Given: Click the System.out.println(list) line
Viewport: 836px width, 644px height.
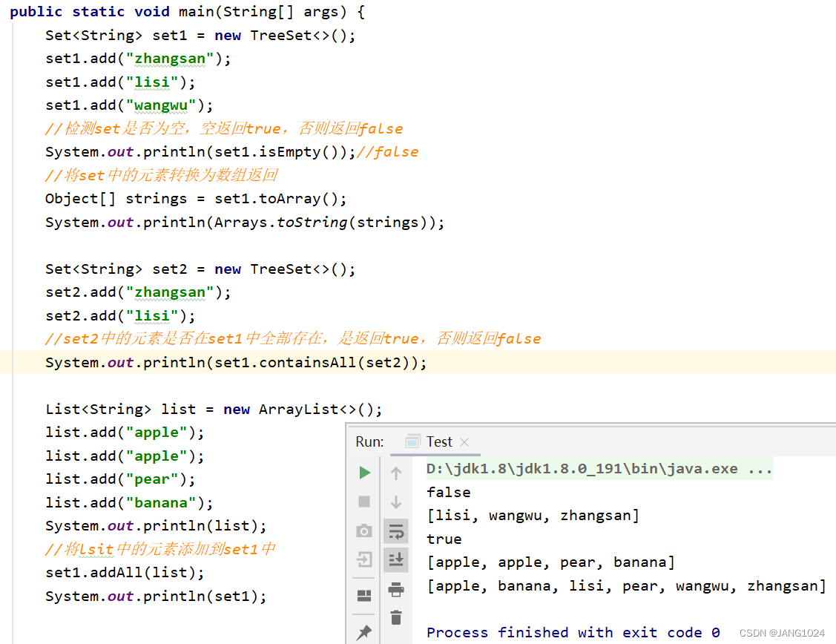Looking at the screenshot, I should [x=156, y=526].
